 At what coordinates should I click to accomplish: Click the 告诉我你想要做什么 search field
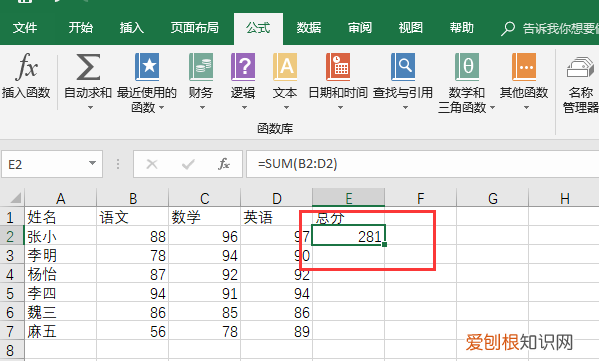click(560, 28)
